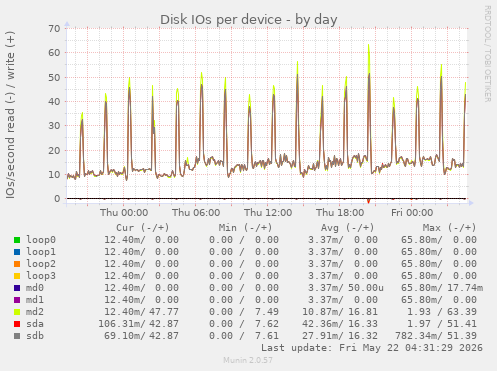497x371 pixels.
Task: Click the 'Cur (-/+)' column header
Action: pyautogui.click(x=143, y=228)
